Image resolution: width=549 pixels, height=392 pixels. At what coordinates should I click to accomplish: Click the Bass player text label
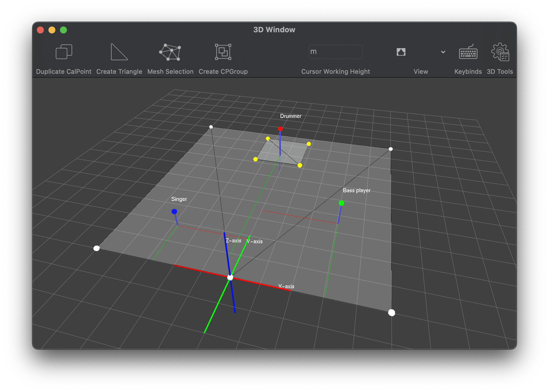[357, 191]
